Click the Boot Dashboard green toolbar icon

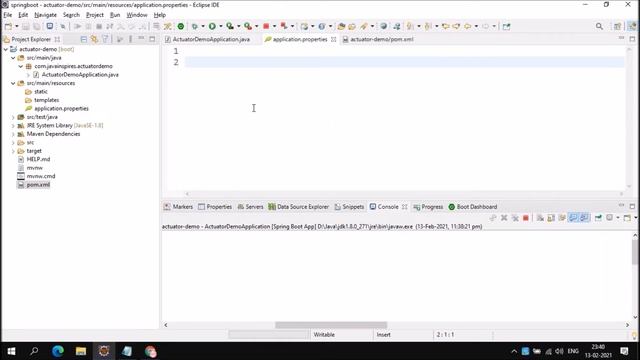click(181, 27)
